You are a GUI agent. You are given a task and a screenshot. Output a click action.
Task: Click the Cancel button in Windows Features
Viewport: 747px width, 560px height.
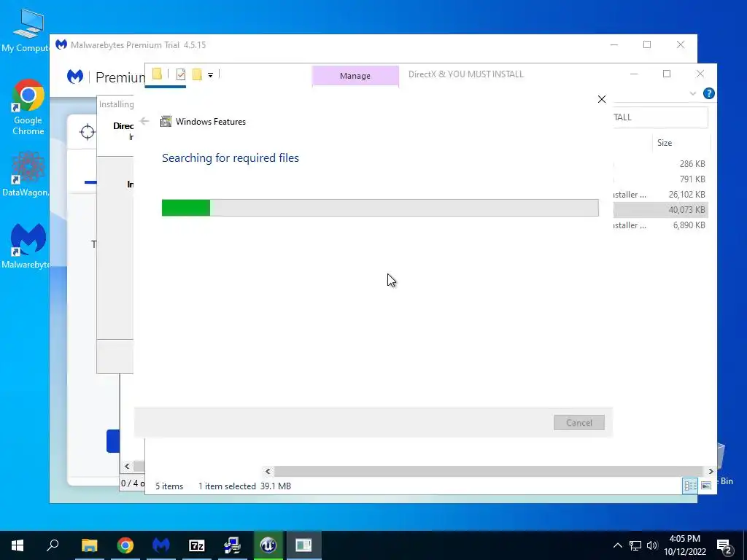click(x=578, y=422)
